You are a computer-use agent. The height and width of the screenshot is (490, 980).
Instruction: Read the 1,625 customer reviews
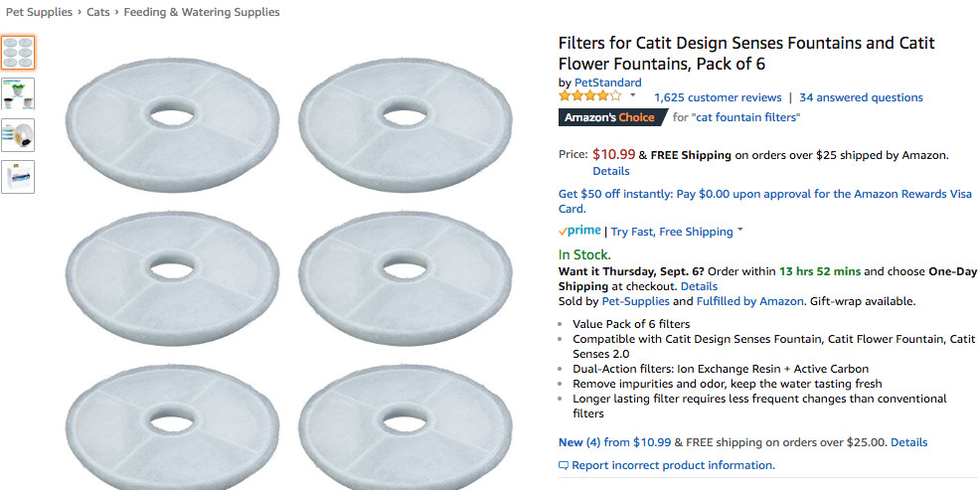[x=718, y=97]
